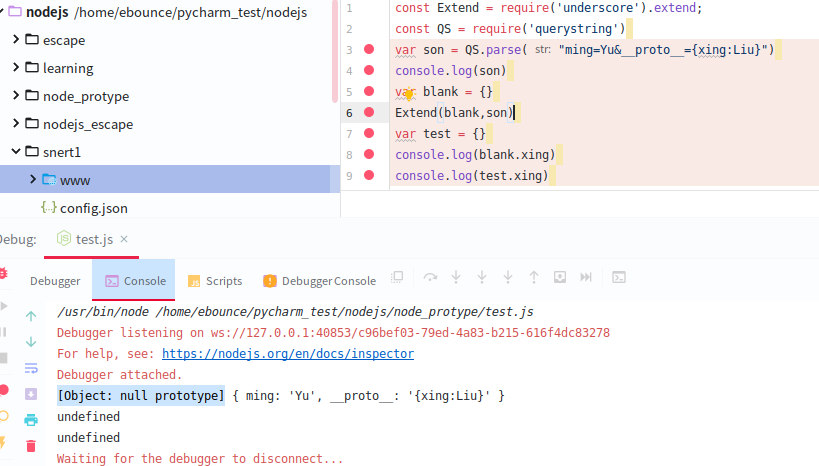Expand the node_protype folder
Viewport: 819px width, 466px height.
17,96
